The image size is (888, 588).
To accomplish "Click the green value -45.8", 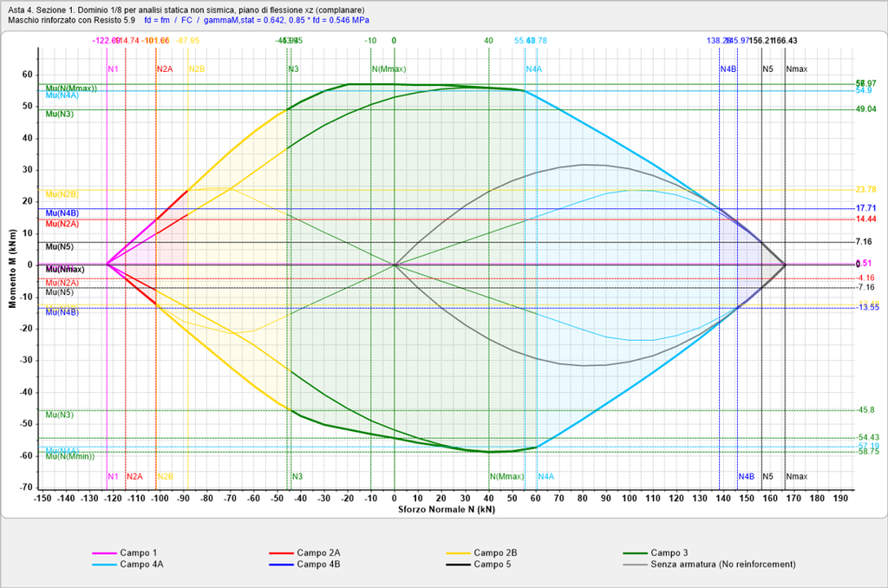I will pos(866,410).
